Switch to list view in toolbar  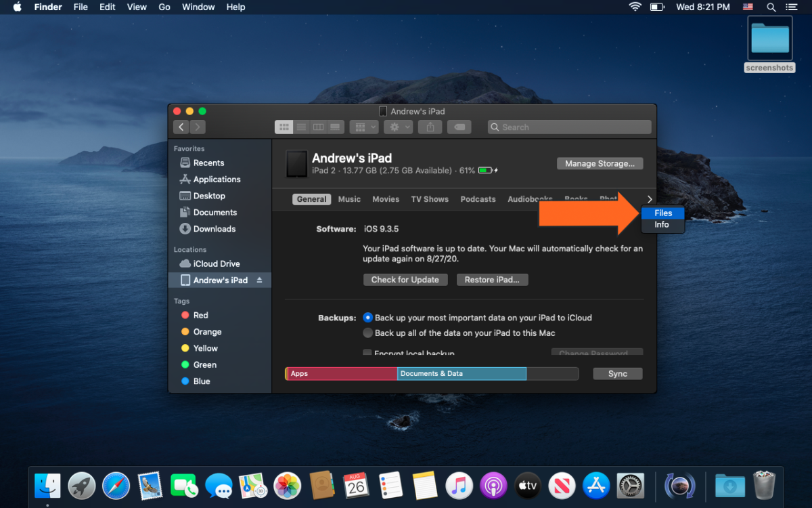(301, 127)
